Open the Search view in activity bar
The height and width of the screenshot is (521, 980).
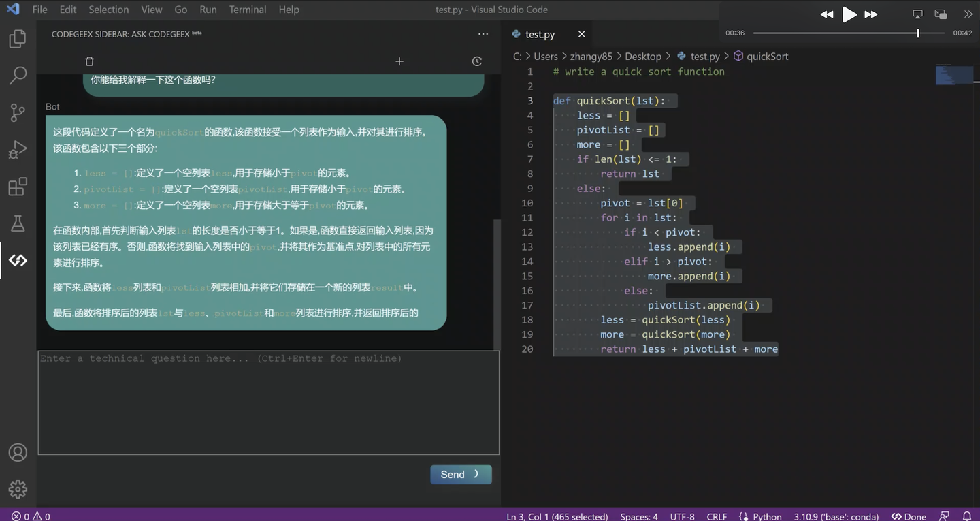click(18, 75)
